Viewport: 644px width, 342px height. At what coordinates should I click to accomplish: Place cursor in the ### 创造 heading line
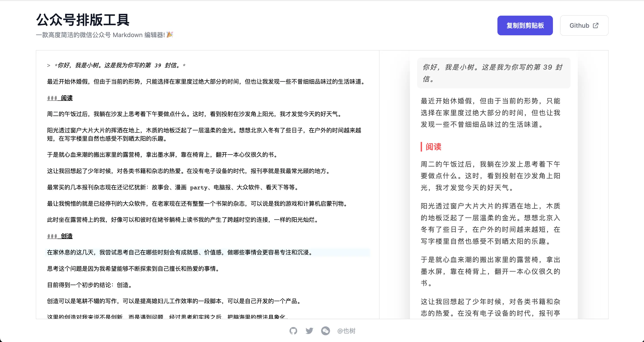click(x=66, y=236)
